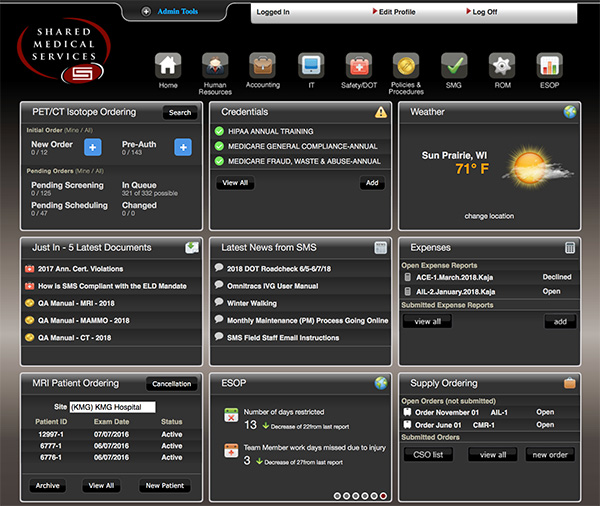
Task: Select patient row 6776-1
Action: 111,457
